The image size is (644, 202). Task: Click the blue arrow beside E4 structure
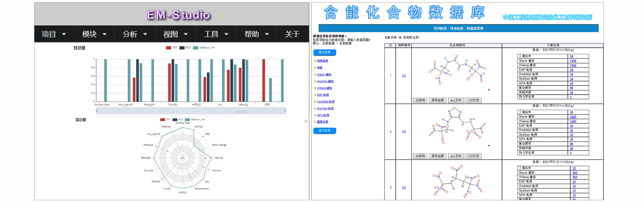click(489, 146)
